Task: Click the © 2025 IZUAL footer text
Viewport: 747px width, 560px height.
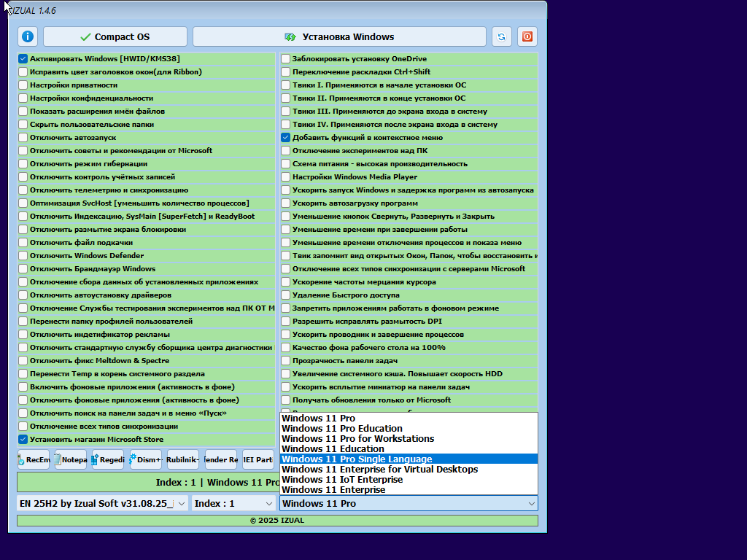Action: click(x=277, y=521)
